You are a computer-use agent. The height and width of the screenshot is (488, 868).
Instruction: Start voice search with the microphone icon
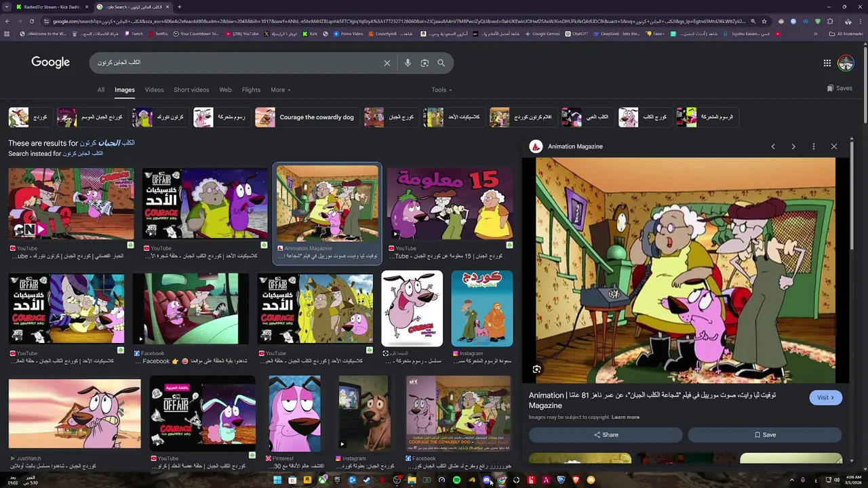(408, 63)
